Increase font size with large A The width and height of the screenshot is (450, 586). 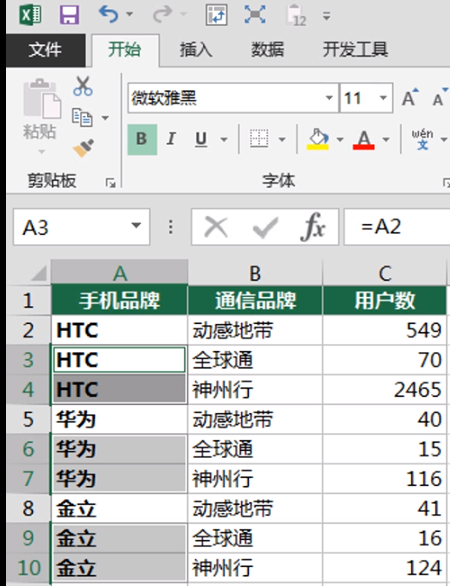tap(410, 97)
